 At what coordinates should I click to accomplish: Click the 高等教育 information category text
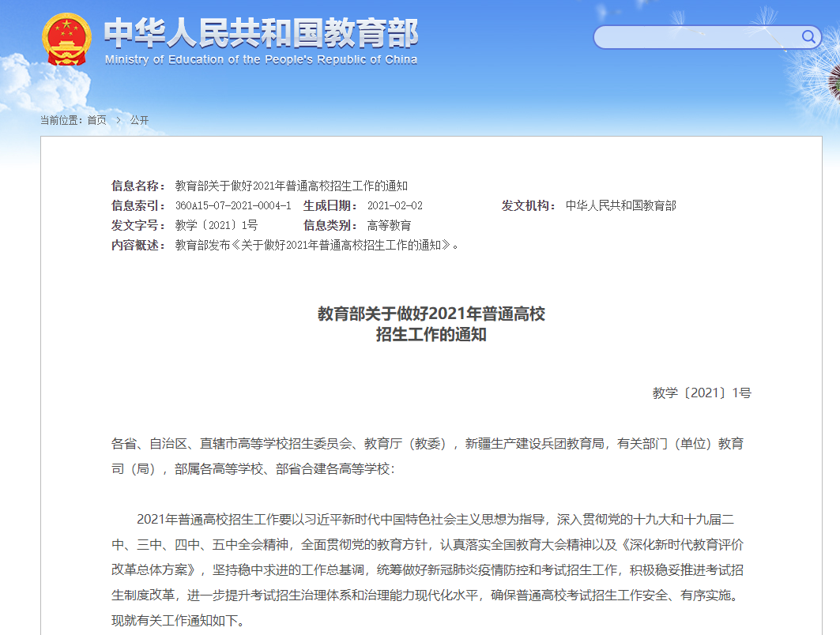[x=389, y=224]
